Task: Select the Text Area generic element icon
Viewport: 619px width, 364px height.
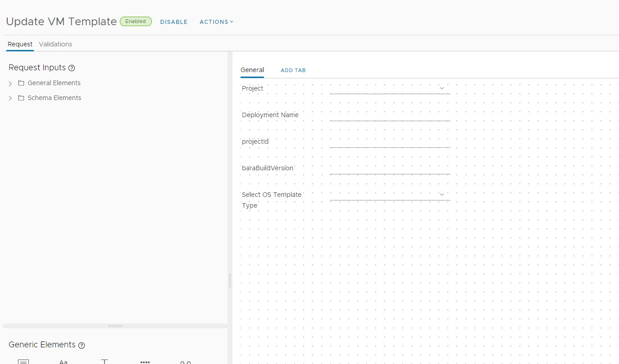Action: point(23,362)
